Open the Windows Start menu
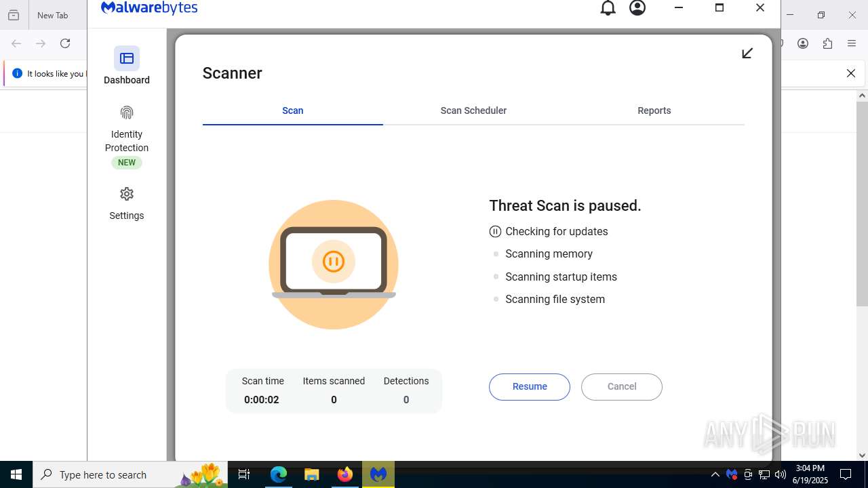Screen dimensions: 868x488 [16, 474]
